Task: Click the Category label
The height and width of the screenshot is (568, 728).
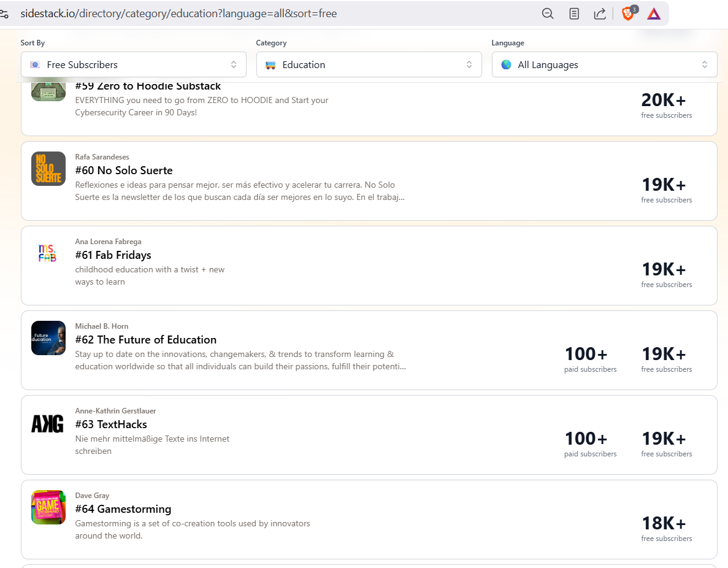Action: (x=271, y=43)
